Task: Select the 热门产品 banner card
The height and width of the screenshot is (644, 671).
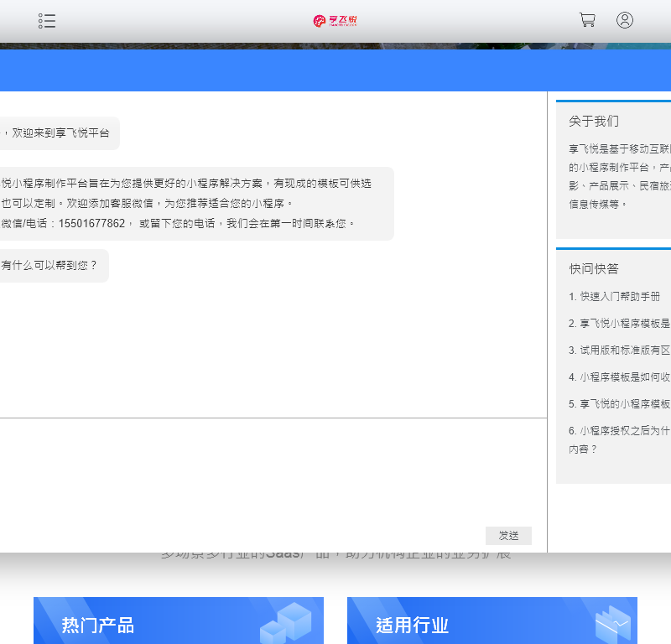Action: point(179,620)
